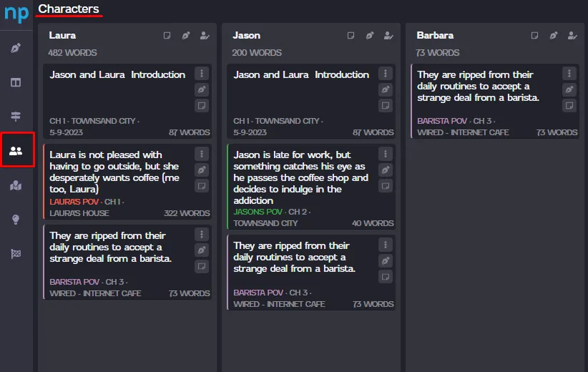This screenshot has width=588, height=372.
Task: Click the edit-character icon in Jason's column header
Action: pos(388,36)
